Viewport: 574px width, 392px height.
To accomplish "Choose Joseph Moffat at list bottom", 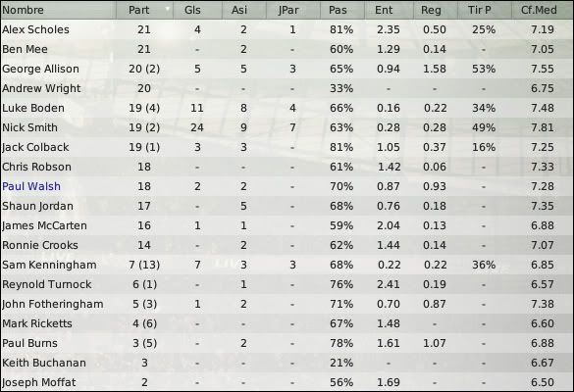I will point(39,382).
